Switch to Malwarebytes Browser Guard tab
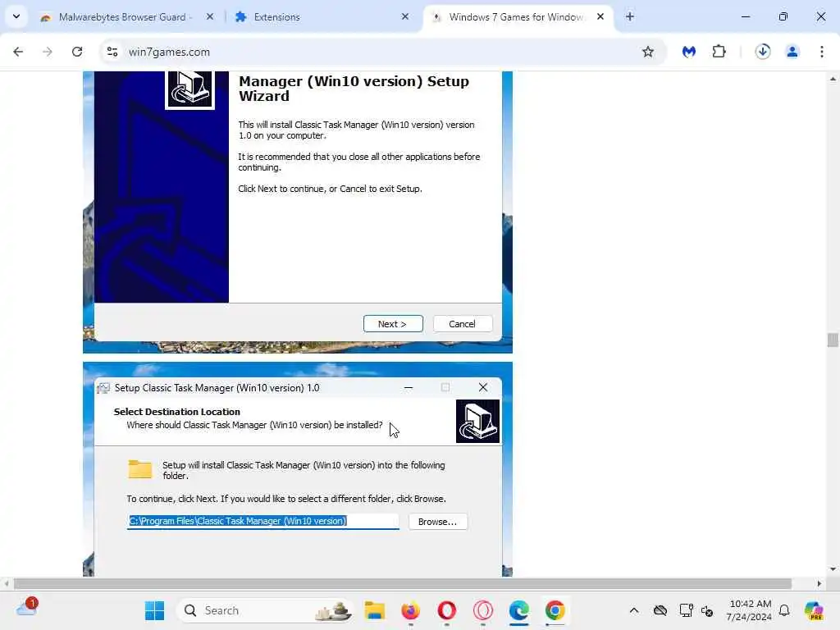840x630 pixels. [126, 17]
